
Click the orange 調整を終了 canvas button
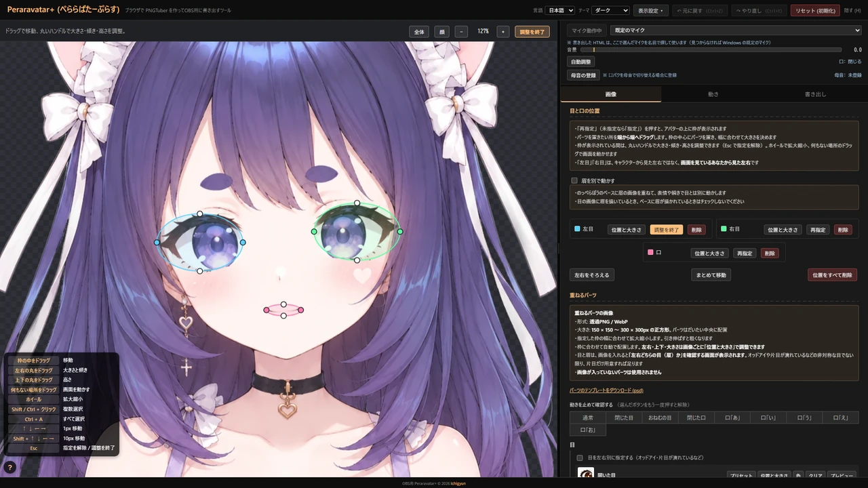[x=532, y=31]
